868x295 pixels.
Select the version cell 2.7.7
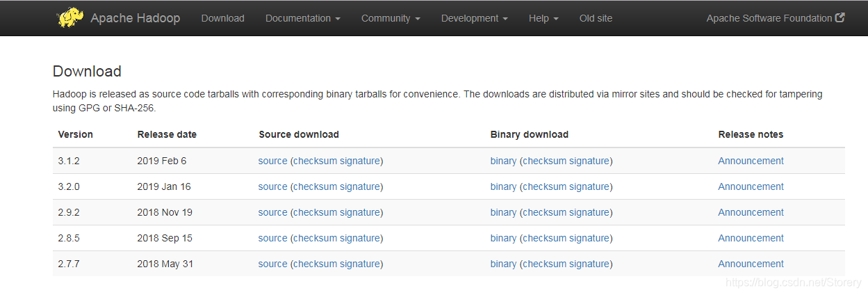pyautogui.click(x=69, y=264)
